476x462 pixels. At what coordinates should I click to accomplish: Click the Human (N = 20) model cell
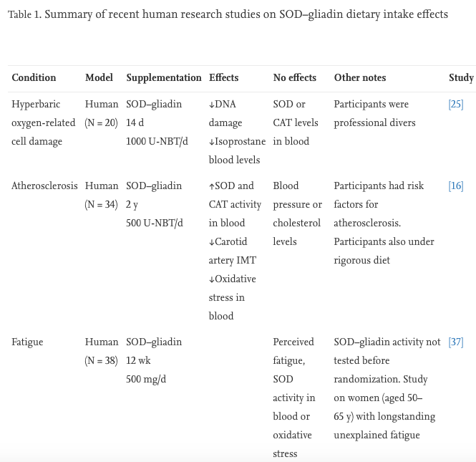click(x=101, y=113)
